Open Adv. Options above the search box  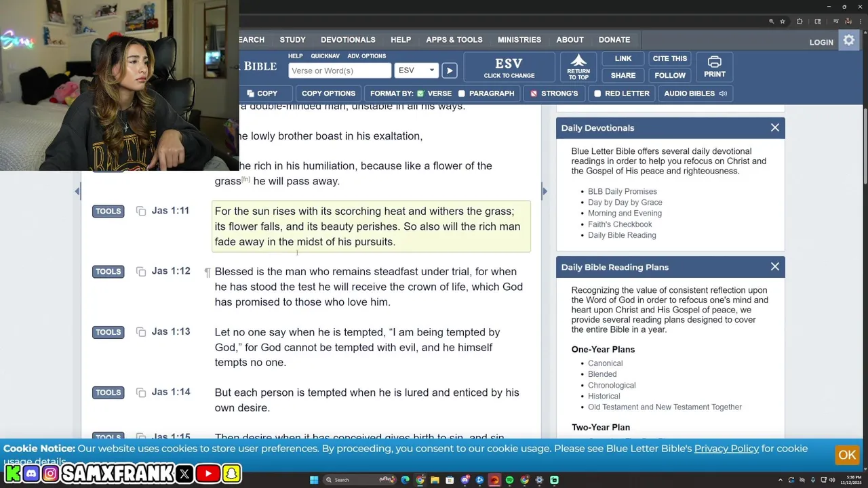(x=366, y=56)
